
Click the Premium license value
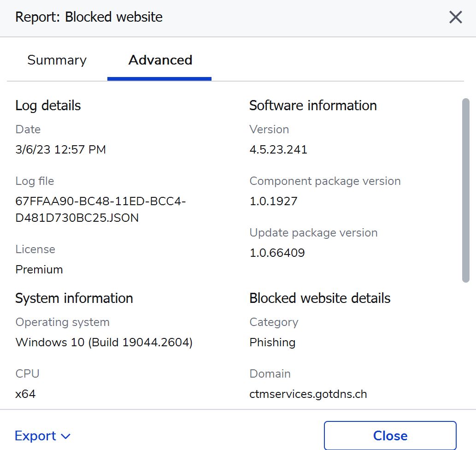(x=39, y=270)
